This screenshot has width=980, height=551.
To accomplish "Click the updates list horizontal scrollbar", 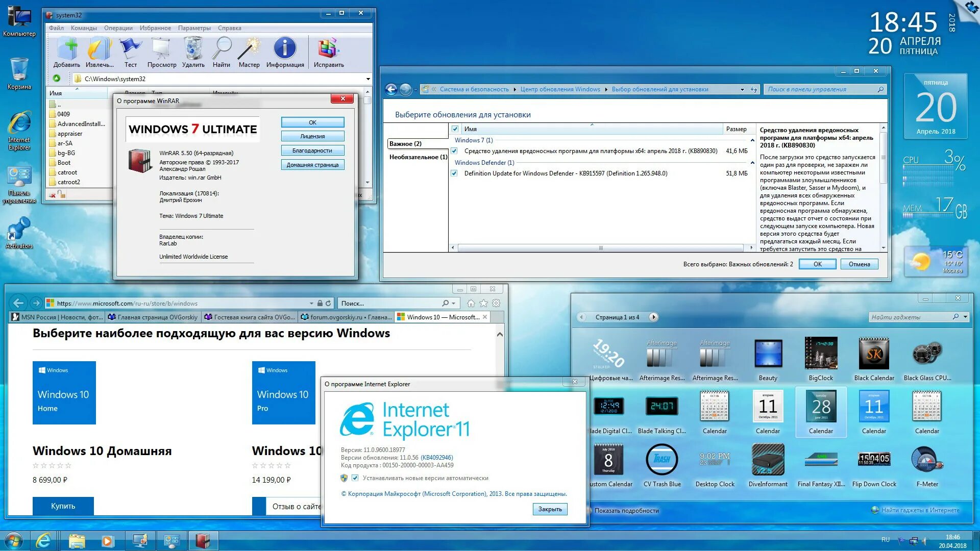I will point(600,248).
